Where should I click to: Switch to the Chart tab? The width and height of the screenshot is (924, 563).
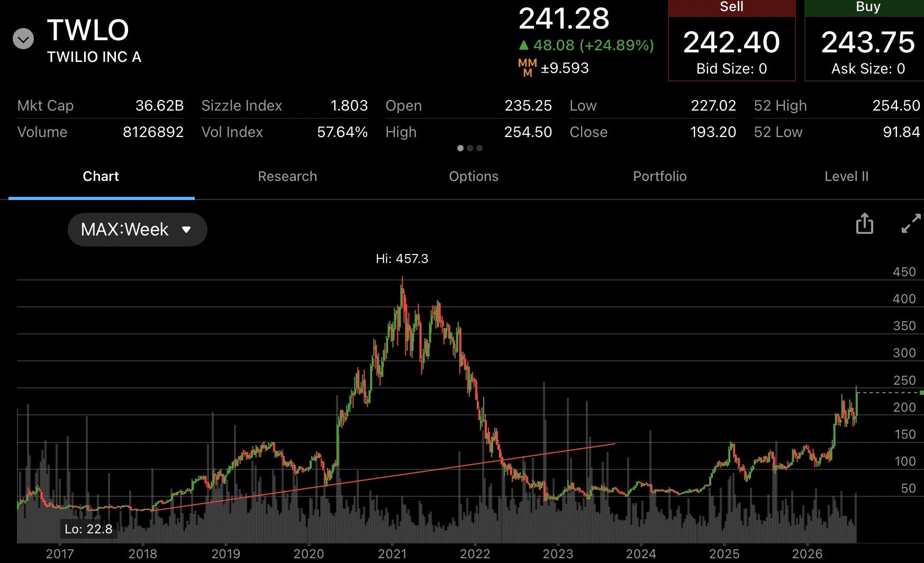(101, 176)
